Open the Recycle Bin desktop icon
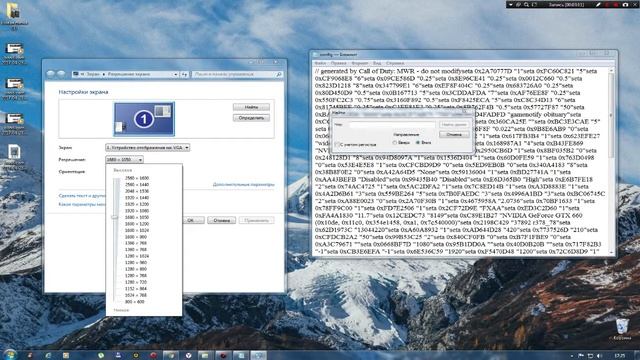This screenshot has width=640, height=360. coord(622,329)
